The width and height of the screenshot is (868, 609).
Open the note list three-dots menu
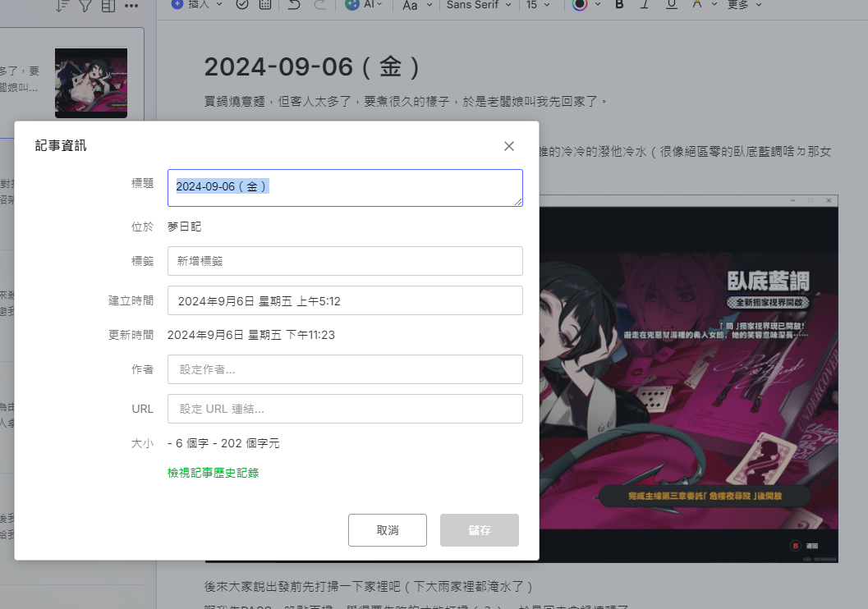tap(131, 6)
